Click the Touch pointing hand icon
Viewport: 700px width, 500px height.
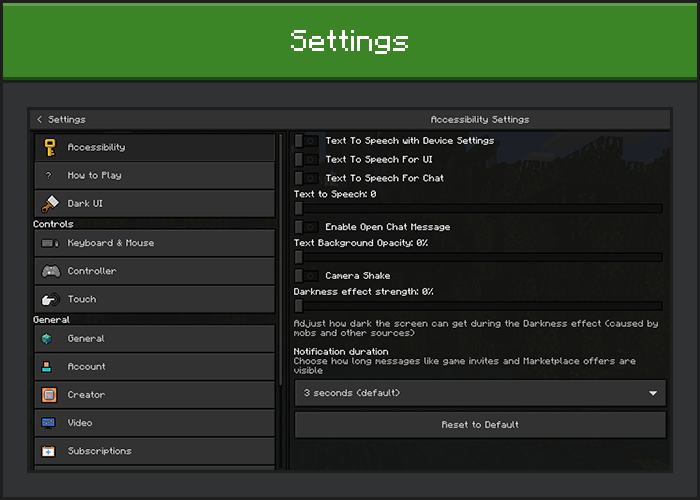[49, 299]
